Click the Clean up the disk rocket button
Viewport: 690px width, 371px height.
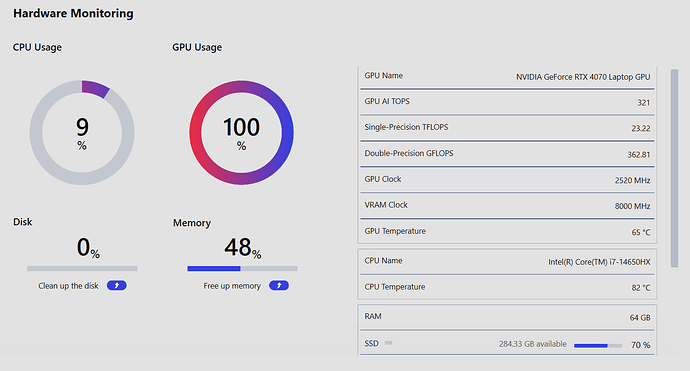tap(117, 286)
